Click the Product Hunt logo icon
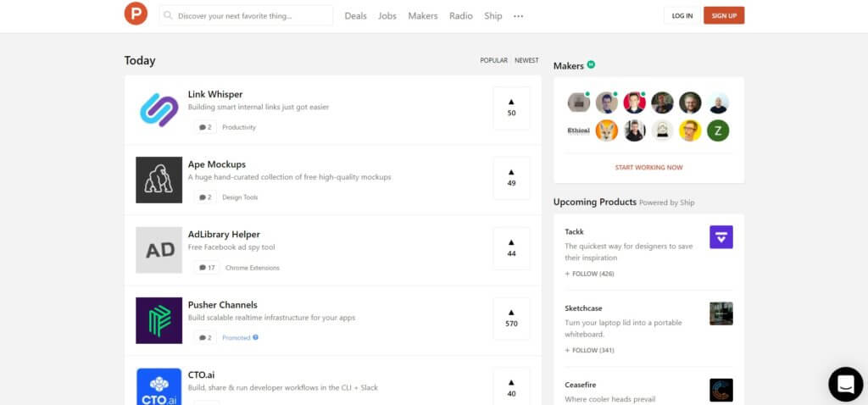Screen dimensions: 868x405 tap(135, 15)
